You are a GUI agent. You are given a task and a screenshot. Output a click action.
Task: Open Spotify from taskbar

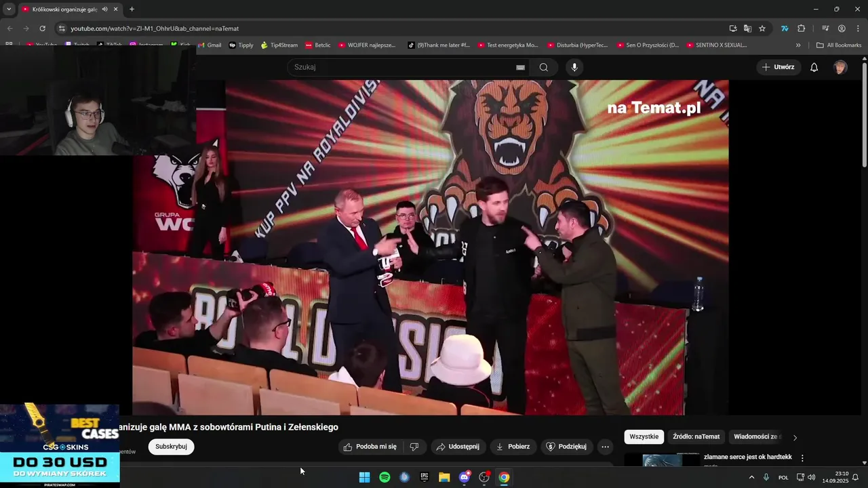(x=384, y=477)
